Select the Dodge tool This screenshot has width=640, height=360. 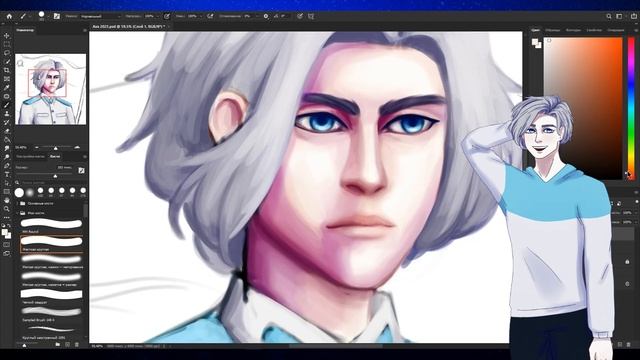click(x=7, y=157)
